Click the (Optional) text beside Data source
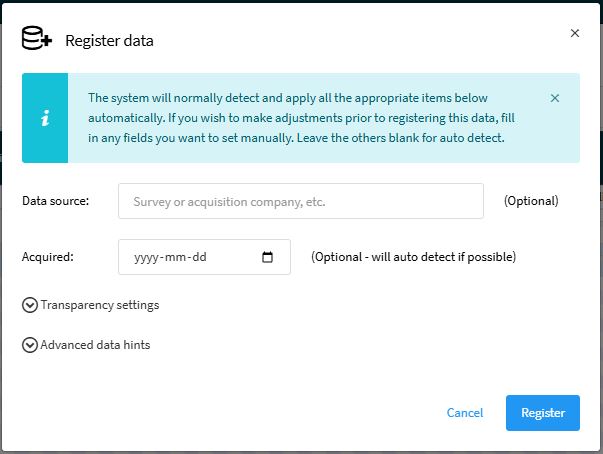The width and height of the screenshot is (603, 454). coord(531,201)
